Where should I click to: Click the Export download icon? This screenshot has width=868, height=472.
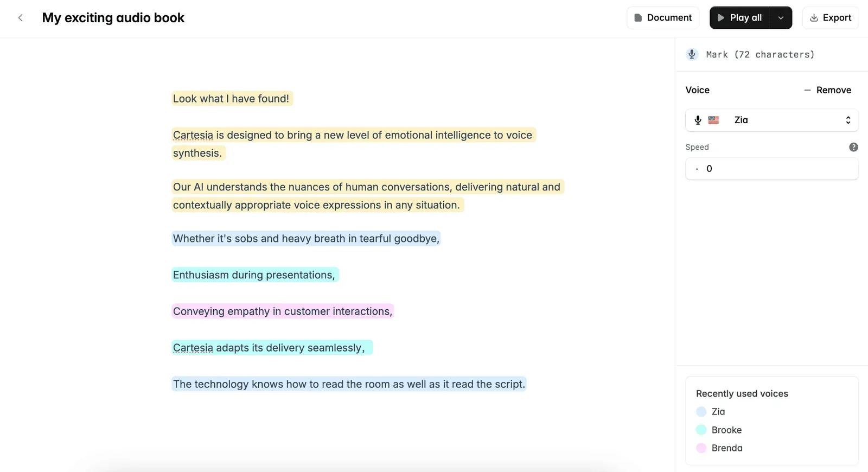pos(814,18)
